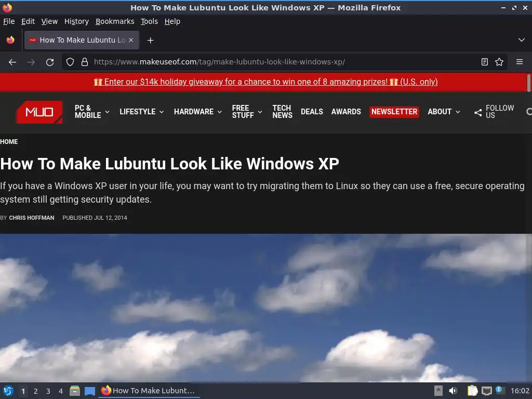This screenshot has height=399, width=532.
Task: Open the History menu
Action: pyautogui.click(x=77, y=21)
